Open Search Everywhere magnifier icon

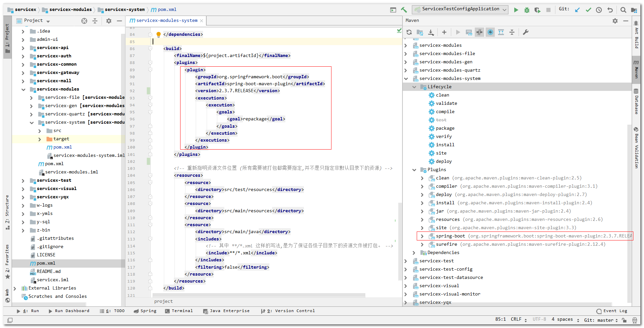[x=623, y=10]
